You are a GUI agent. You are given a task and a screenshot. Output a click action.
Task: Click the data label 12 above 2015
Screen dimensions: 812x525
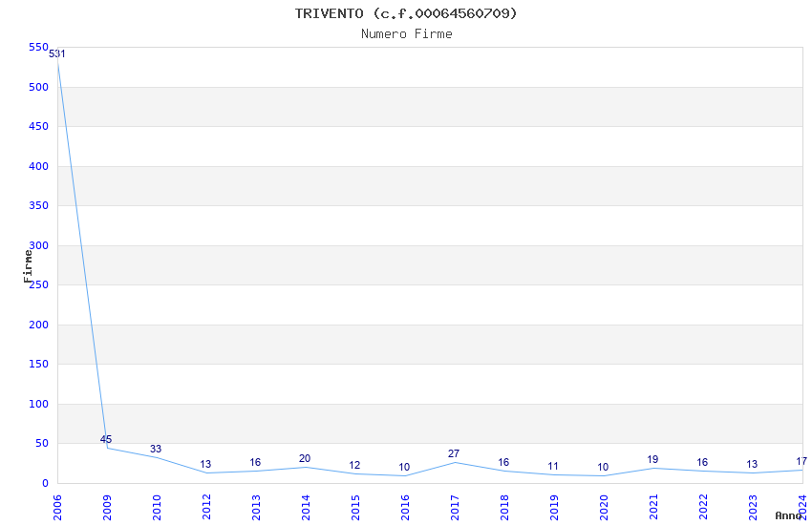(x=354, y=465)
